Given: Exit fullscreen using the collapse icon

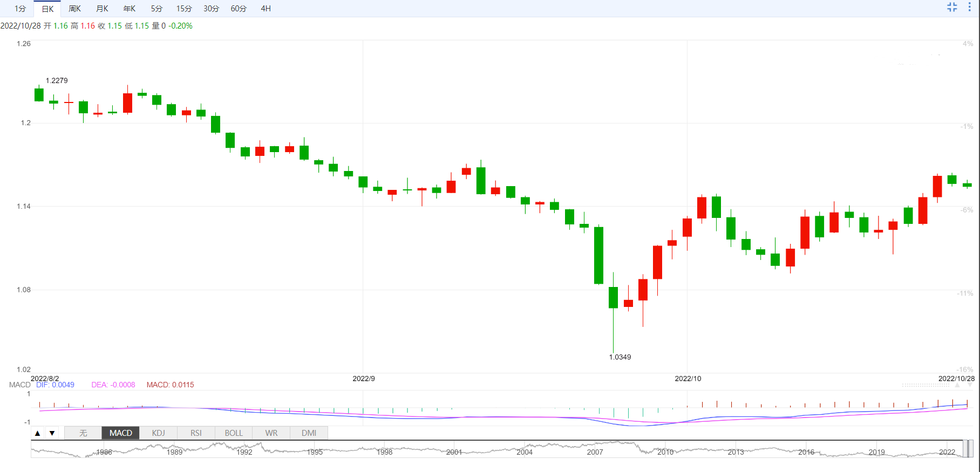Looking at the screenshot, I should [x=952, y=7].
